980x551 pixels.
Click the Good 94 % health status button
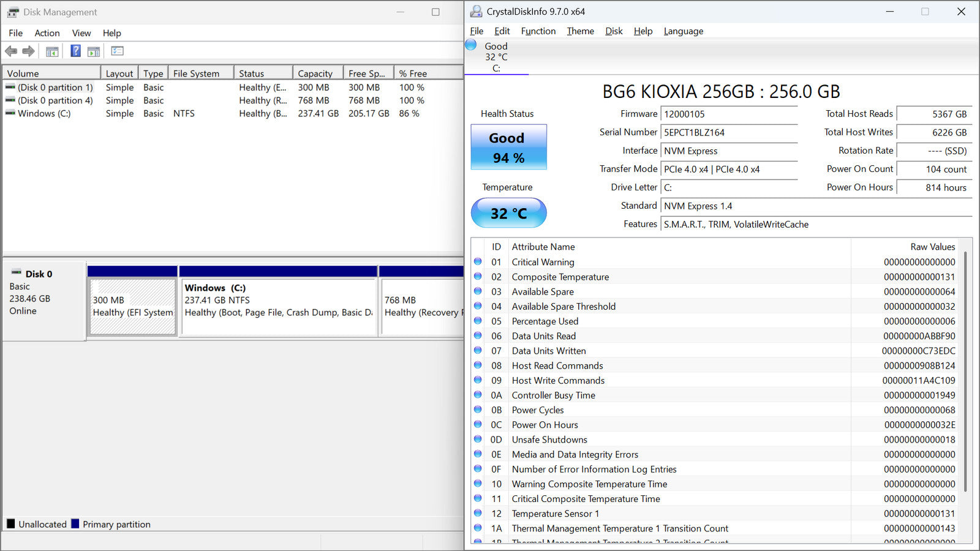(x=508, y=148)
